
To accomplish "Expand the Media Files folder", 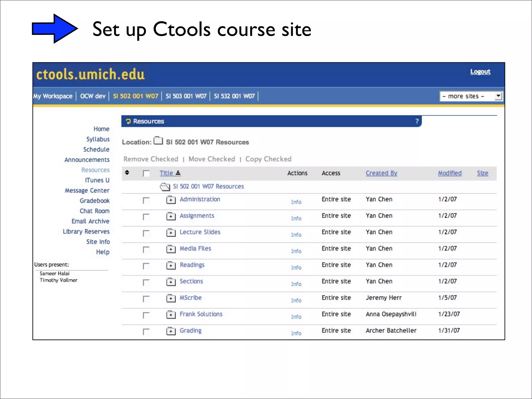I will coord(171,249).
